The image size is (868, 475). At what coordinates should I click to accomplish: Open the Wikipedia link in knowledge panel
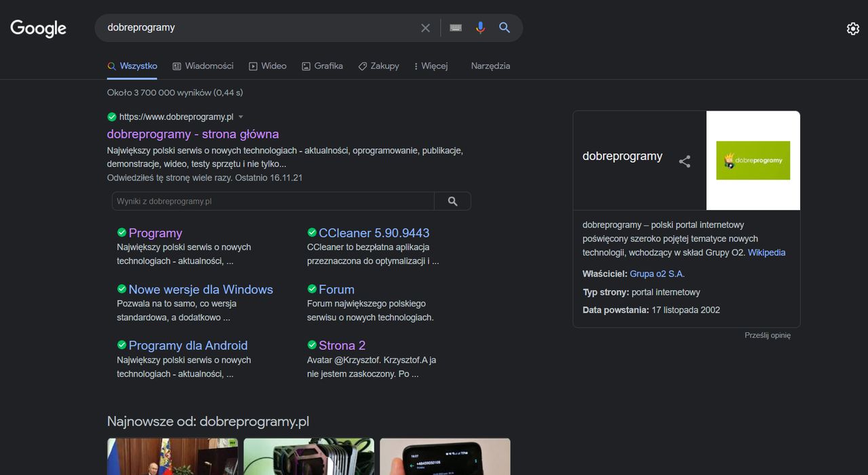point(766,253)
